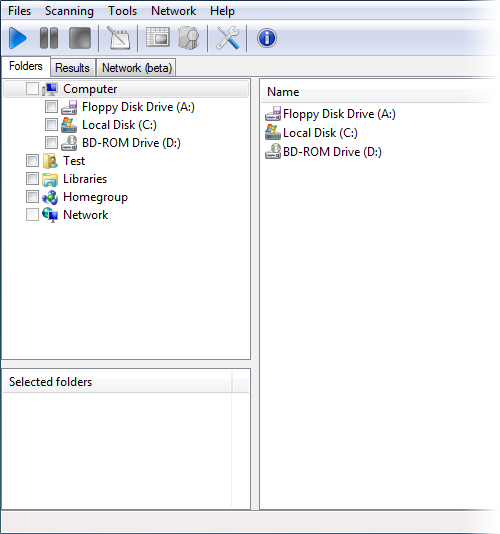Click the Floppy Disk Drive icon in the tree
This screenshot has width=500, height=534.
tap(69, 107)
